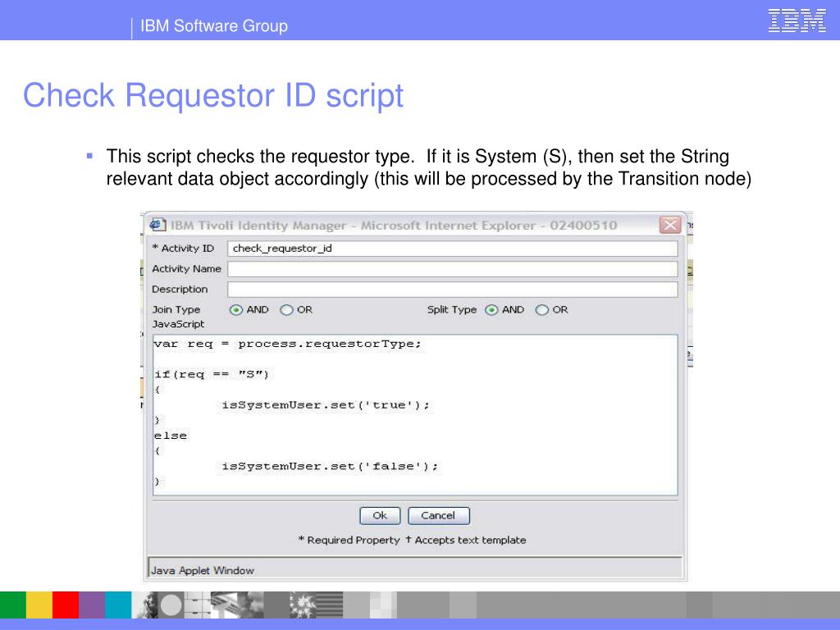Click the empty Activity Name field
This screenshot has height=630, width=840.
click(x=453, y=269)
